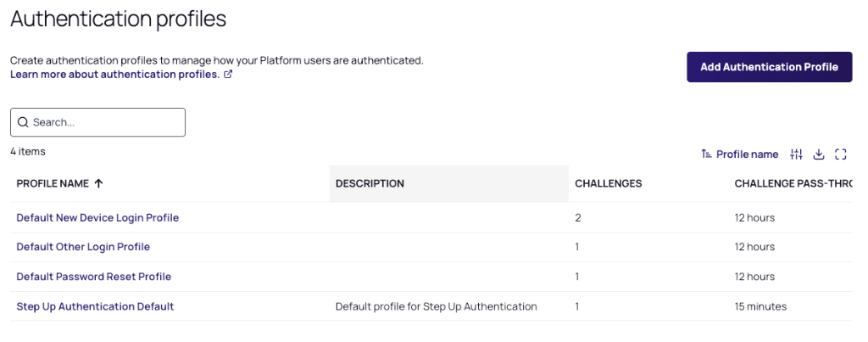
Task: Click the 15 minutes pass-through cell
Action: (760, 306)
